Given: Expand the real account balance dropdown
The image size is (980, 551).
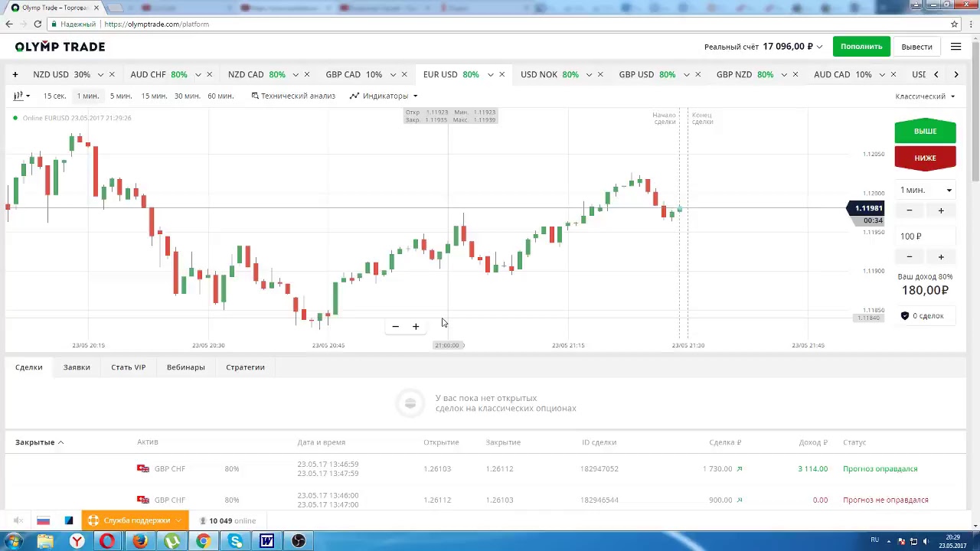Looking at the screenshot, I should coord(819,47).
